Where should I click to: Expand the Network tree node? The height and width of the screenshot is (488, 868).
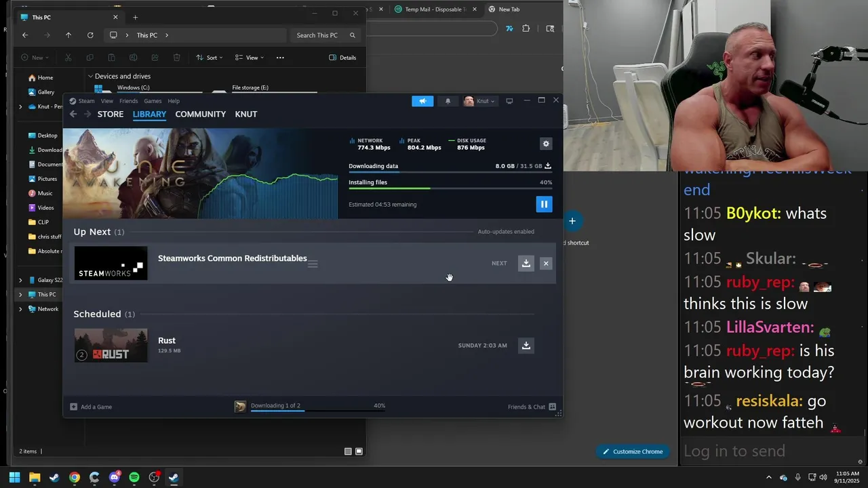[20, 309]
